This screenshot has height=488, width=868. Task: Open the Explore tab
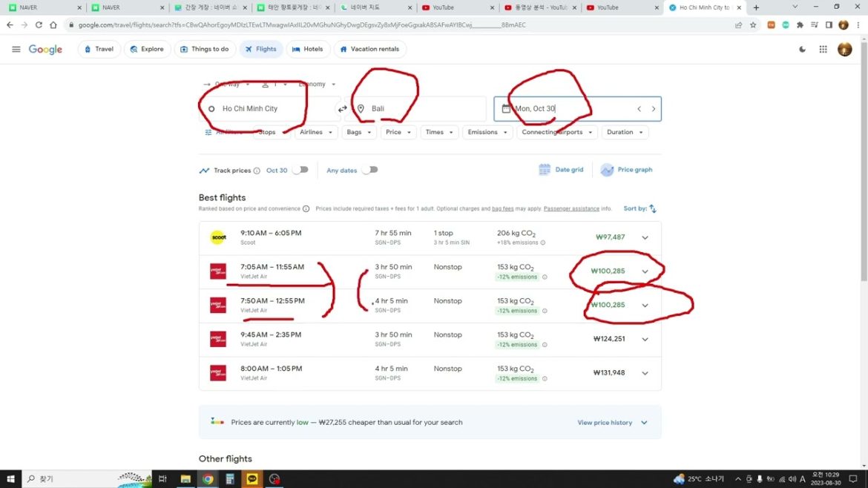click(146, 50)
